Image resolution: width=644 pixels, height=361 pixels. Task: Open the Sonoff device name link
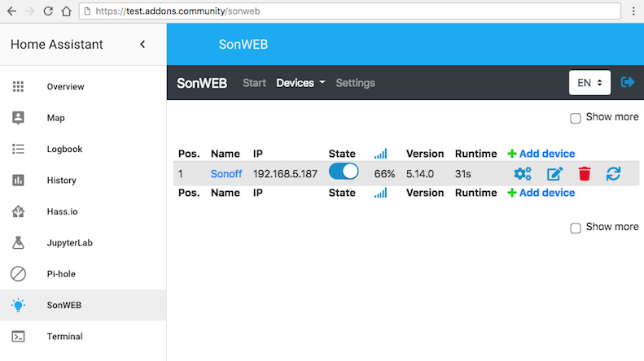(226, 174)
